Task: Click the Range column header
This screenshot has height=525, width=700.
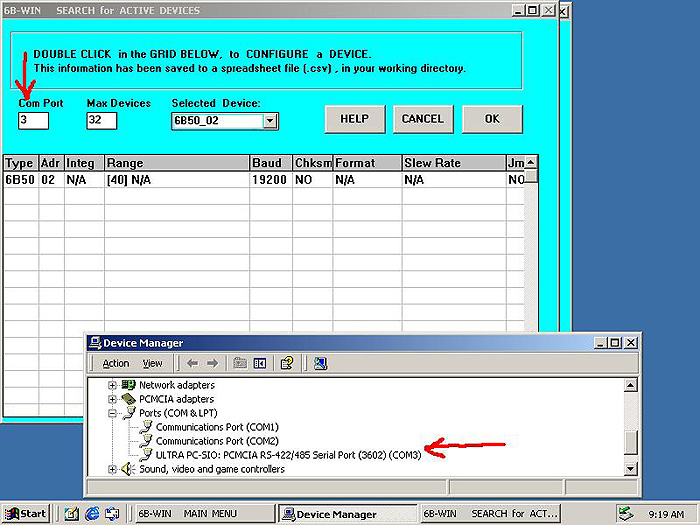Action: [x=177, y=163]
